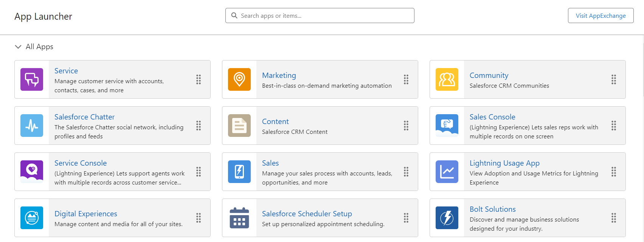The image size is (644, 242).
Task: Open the Salesforce Chatter pulse icon
Action: (32, 126)
